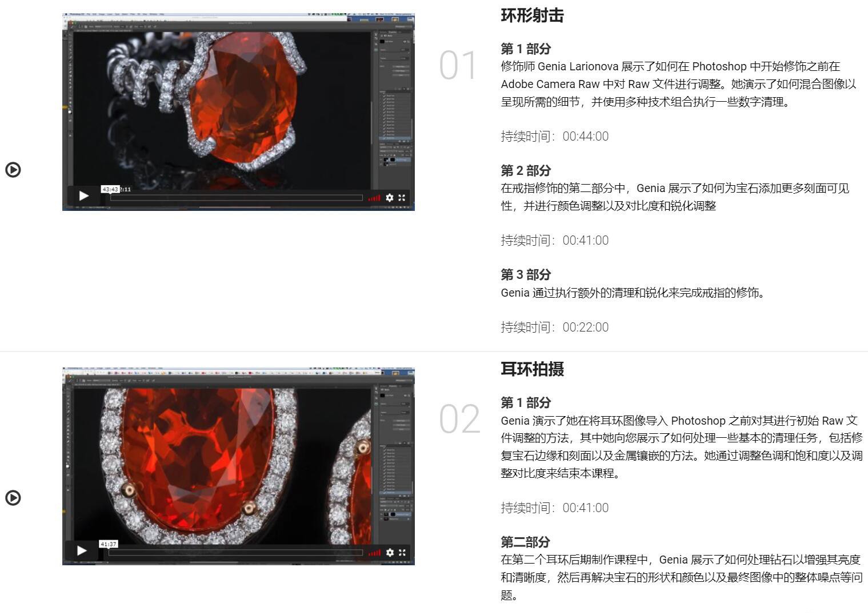Screen dimensions: 868x615
Task: Adjust volume using the red volume bars icon, first video
Action: [x=374, y=198]
